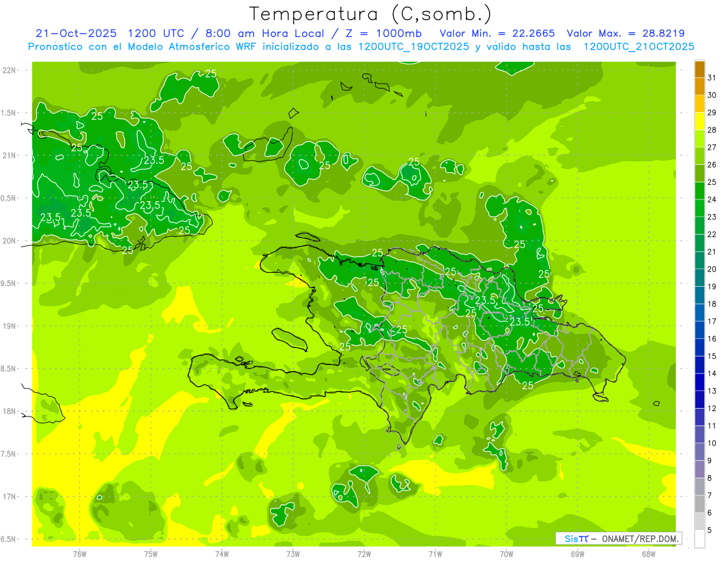The image size is (728, 562).
Task: Click the 76W longitude axis label
Action: [79, 554]
